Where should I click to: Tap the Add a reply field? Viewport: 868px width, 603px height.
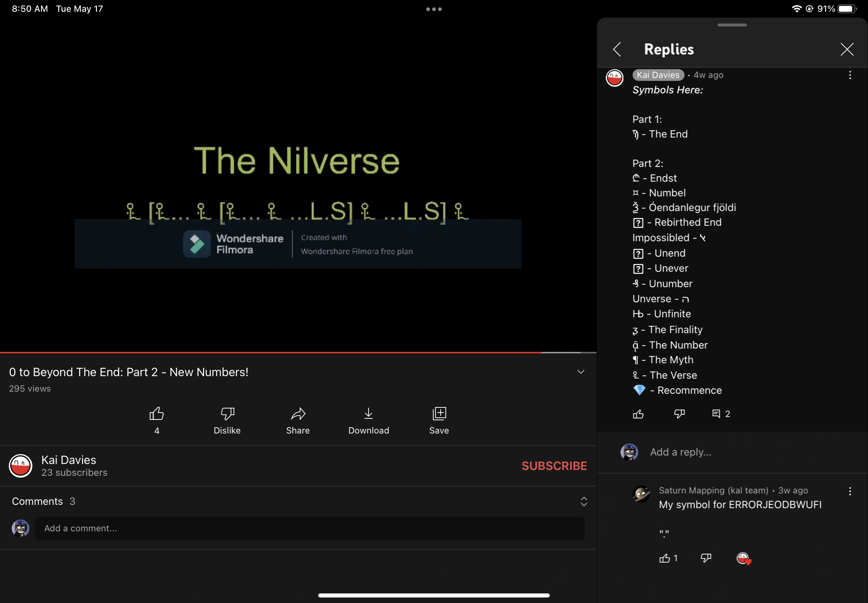pyautogui.click(x=680, y=452)
